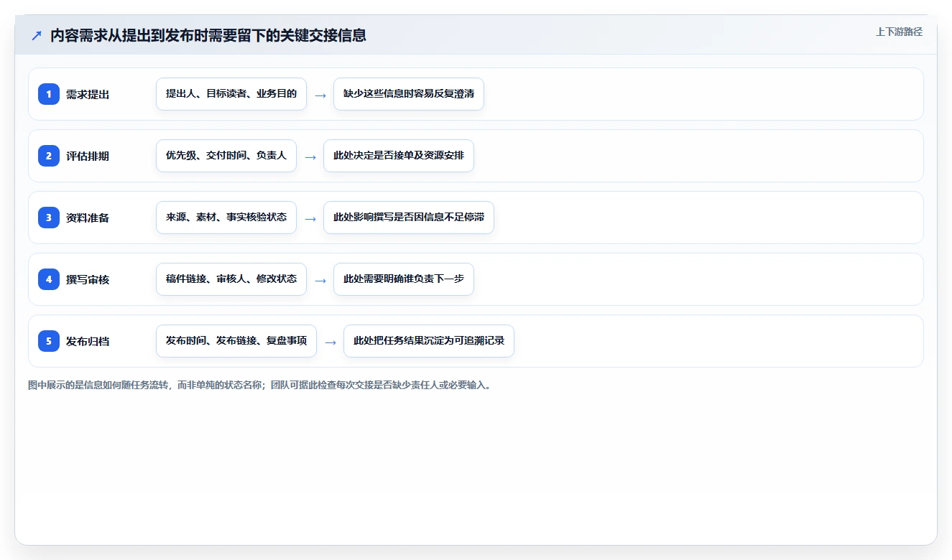Select step number 1 badge
This screenshot has height=560, width=952.
(49, 94)
